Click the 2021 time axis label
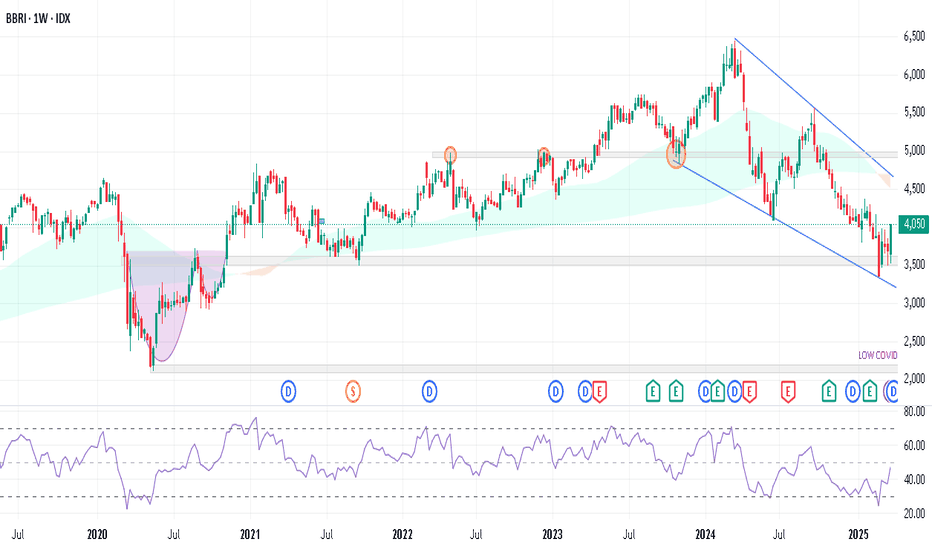Screen dimensions: 932x550 250,535
